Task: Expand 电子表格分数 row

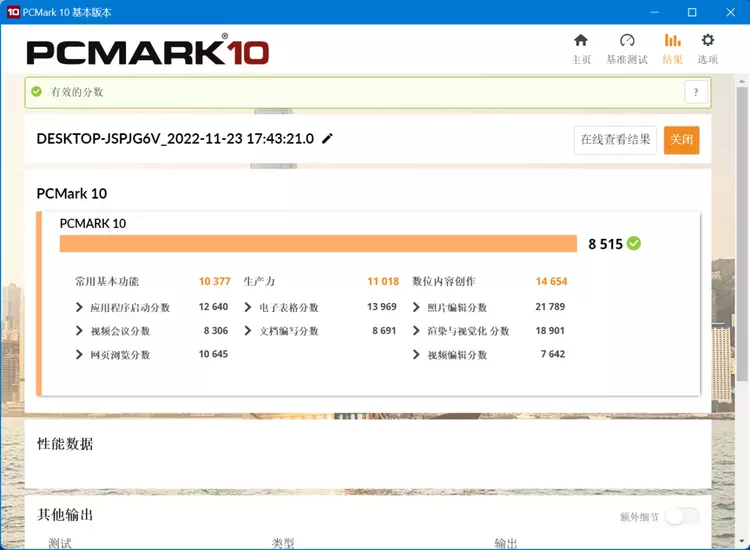Action: tap(248, 307)
